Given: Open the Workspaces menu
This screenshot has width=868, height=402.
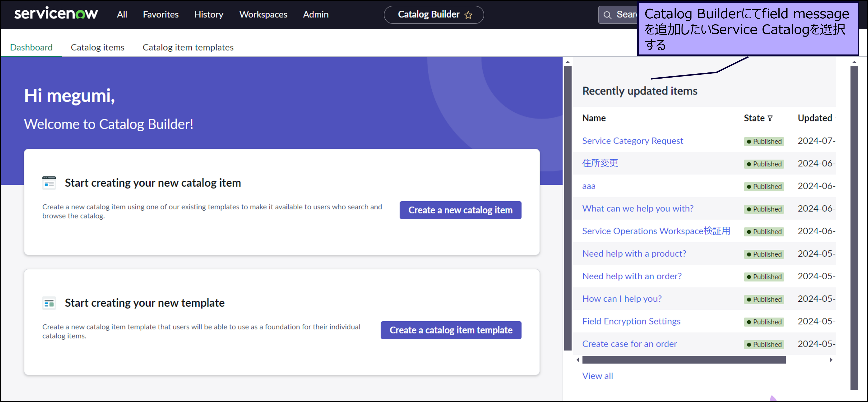Looking at the screenshot, I should 263,14.
